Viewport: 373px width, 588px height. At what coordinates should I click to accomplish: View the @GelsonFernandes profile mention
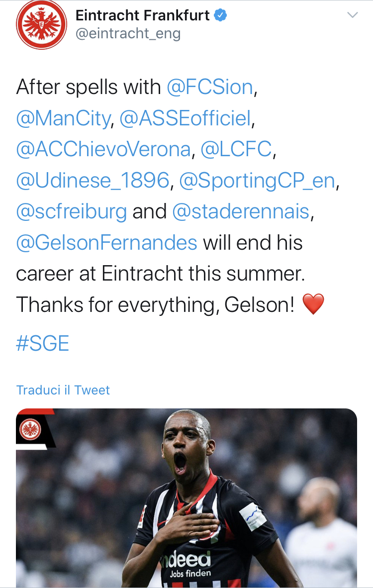click(x=106, y=243)
